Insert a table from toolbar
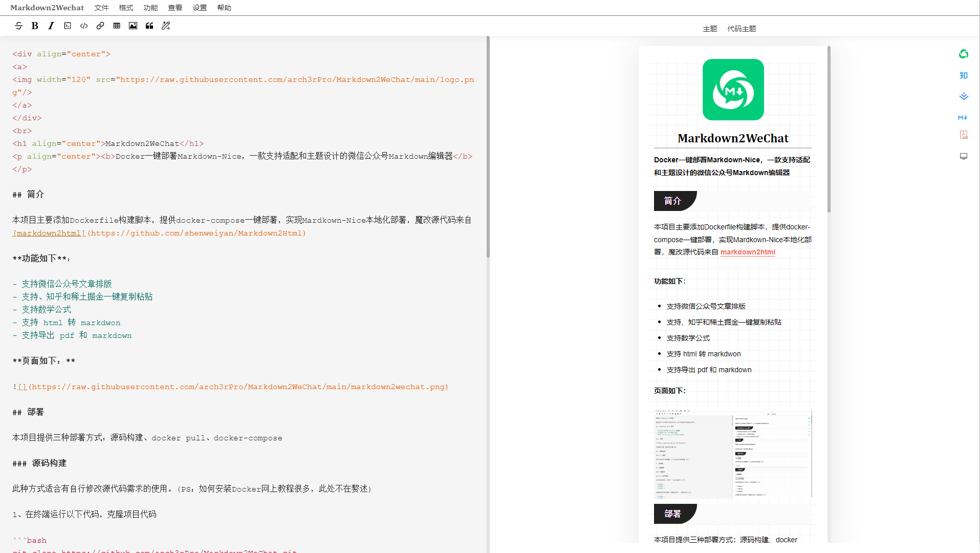Screen dimensions: 980x553 tap(117, 26)
